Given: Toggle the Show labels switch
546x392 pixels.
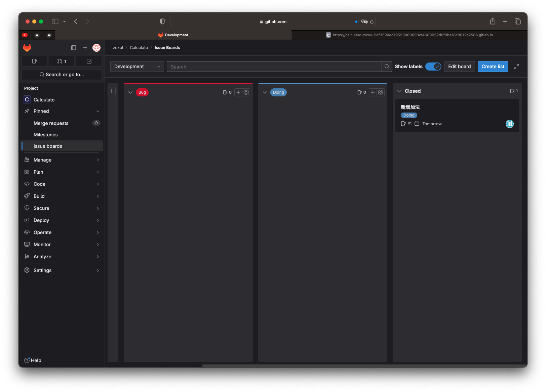Looking at the screenshot, I should (x=433, y=67).
